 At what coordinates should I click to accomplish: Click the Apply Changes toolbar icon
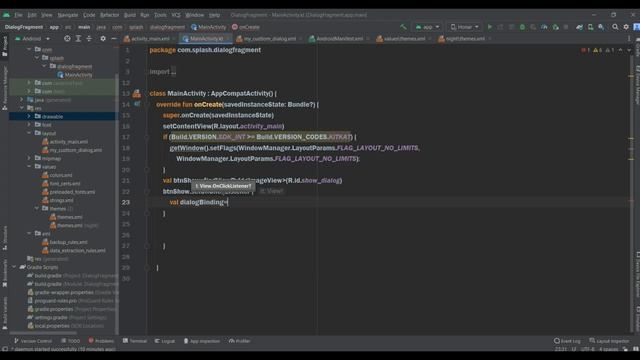(500, 27)
